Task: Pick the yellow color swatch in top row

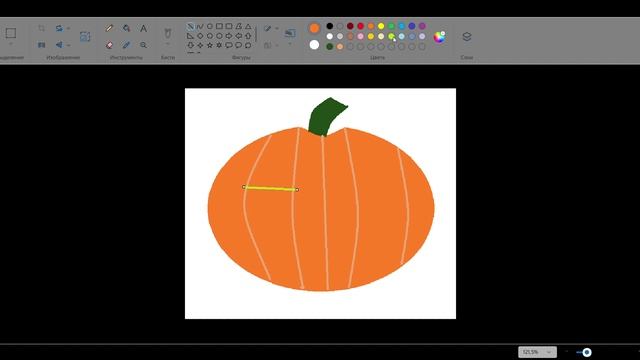Action: (x=381, y=26)
